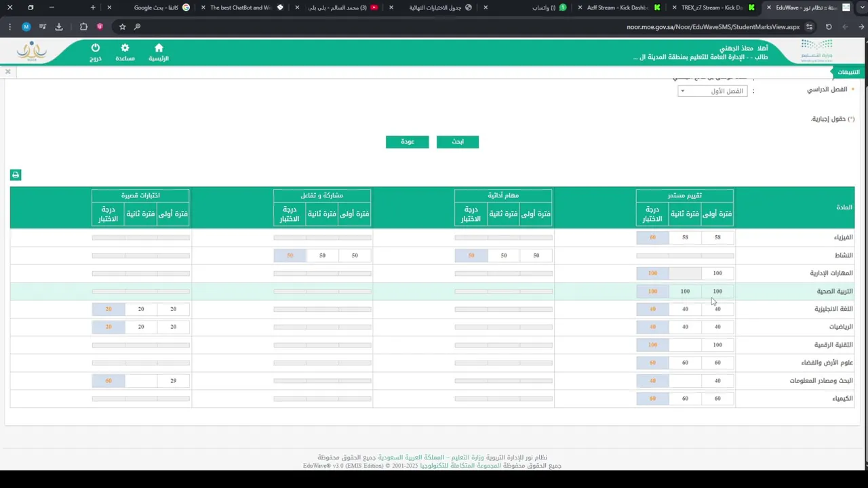Open the browser extensions puzzle icon
Image resolution: width=868 pixels, height=488 pixels.
(x=83, y=26)
